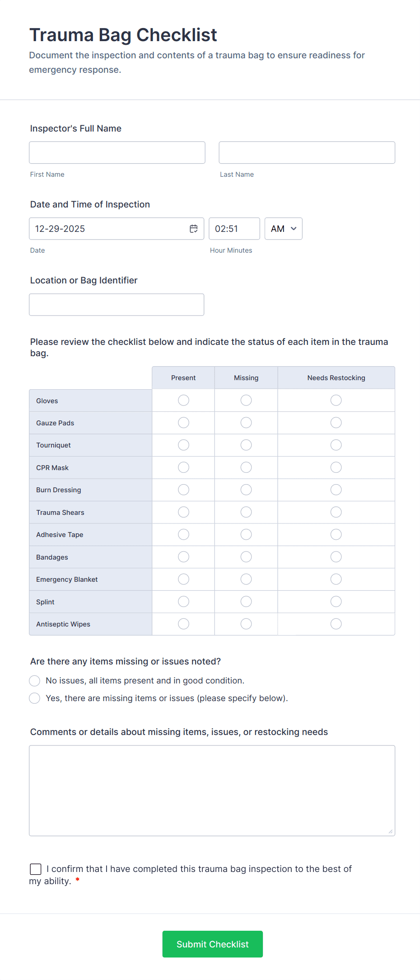This screenshot has width=420, height=980.
Task: Mark Gauze Pads as Missing
Action: [x=246, y=423]
